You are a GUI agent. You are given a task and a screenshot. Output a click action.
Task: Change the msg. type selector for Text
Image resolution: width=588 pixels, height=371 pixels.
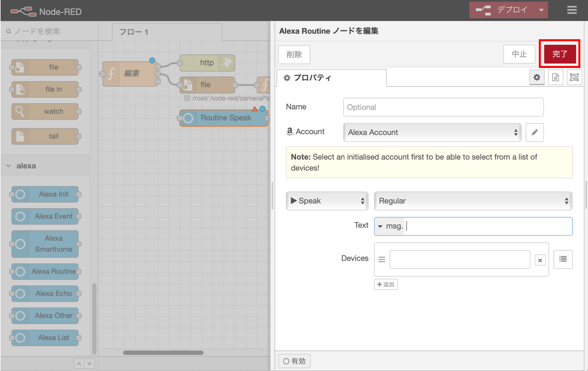(390, 226)
